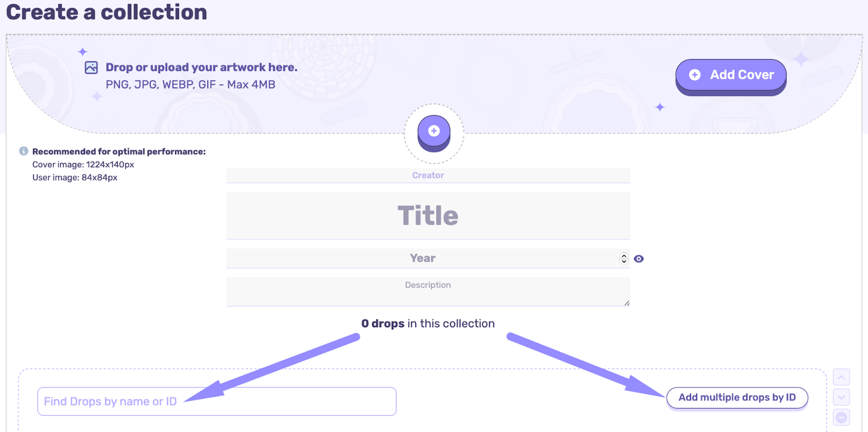Click the image upload icon near artwork text
The image size is (868, 432).
click(x=90, y=67)
